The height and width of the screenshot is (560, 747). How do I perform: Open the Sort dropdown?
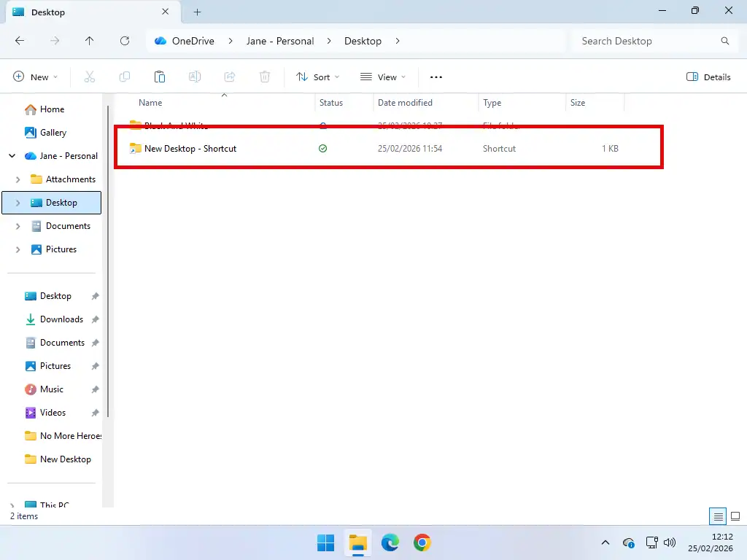coord(317,77)
